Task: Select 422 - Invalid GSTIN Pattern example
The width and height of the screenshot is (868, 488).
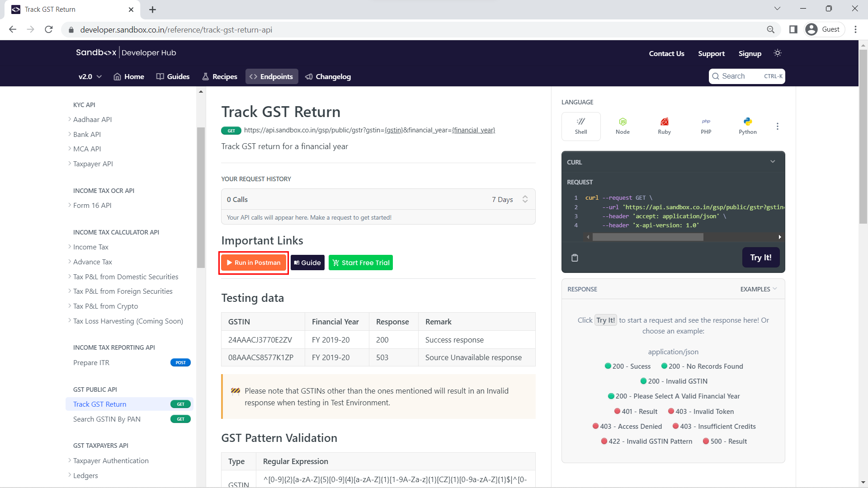Action: pos(646,441)
